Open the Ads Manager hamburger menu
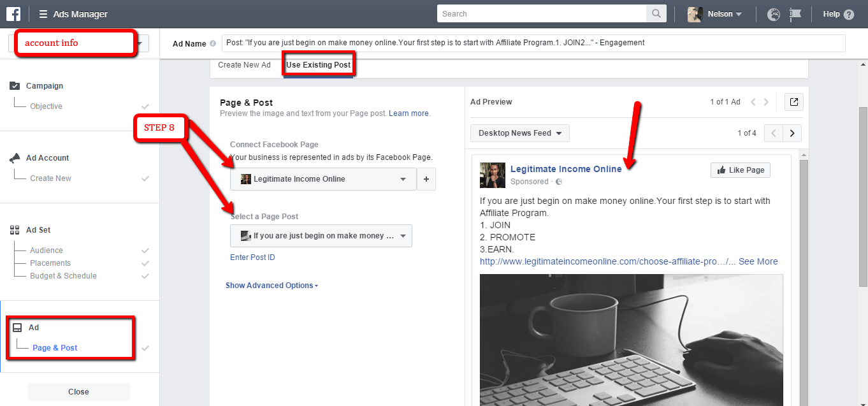The width and height of the screenshot is (868, 406). pyautogui.click(x=43, y=14)
